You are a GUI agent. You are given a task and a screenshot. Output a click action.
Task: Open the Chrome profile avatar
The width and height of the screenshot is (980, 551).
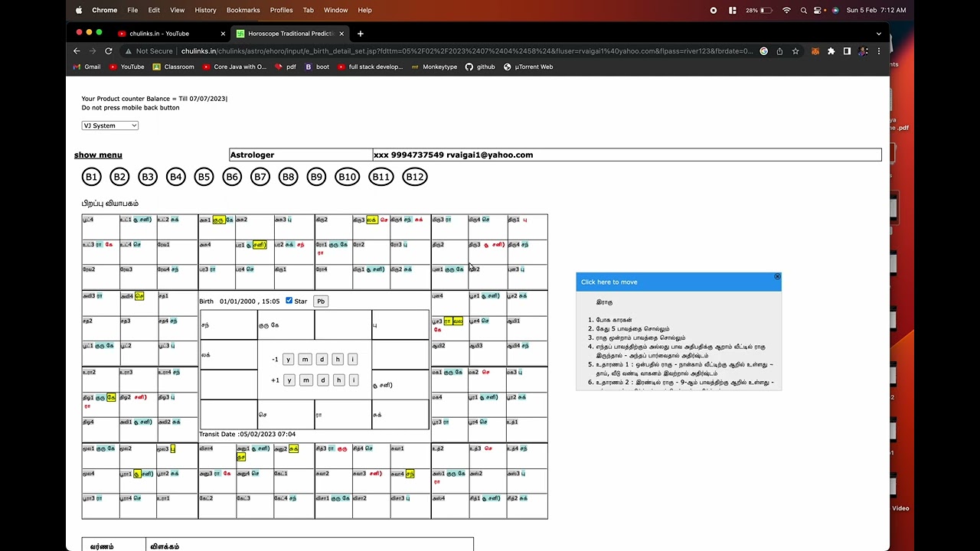(863, 51)
